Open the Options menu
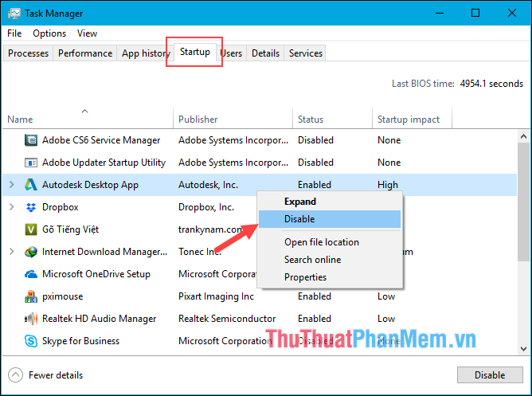The height and width of the screenshot is (396, 532). [x=49, y=33]
